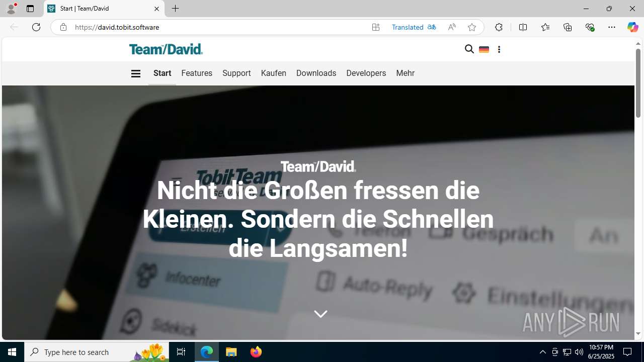Open the Kaufen menu item
This screenshot has width=644, height=362.
click(x=274, y=73)
